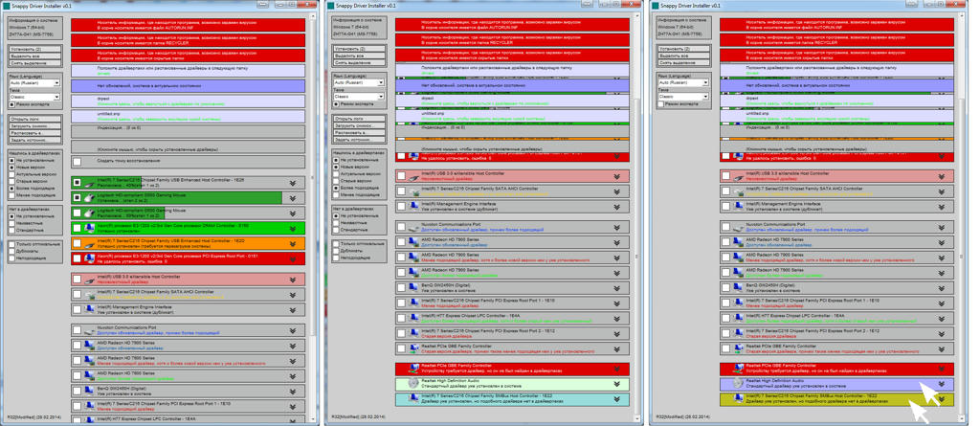Toggle 'Новые версии' filter in left window
This screenshot has width=980, height=426.
12,167
